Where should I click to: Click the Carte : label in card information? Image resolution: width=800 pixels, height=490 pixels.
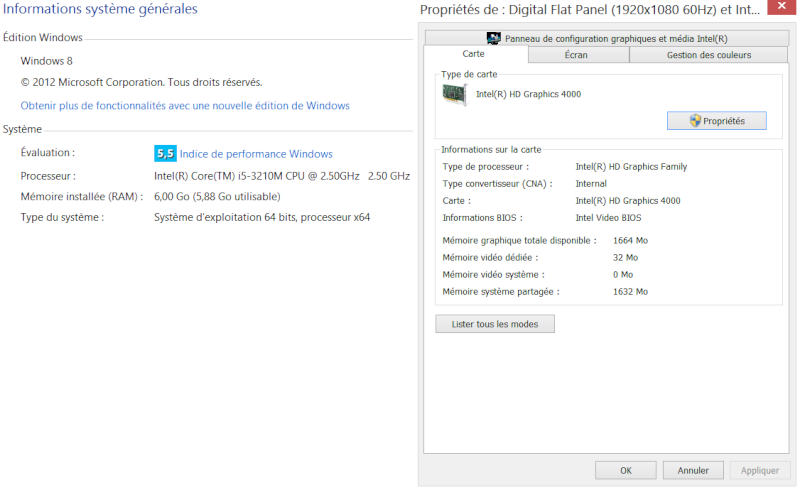tap(457, 201)
